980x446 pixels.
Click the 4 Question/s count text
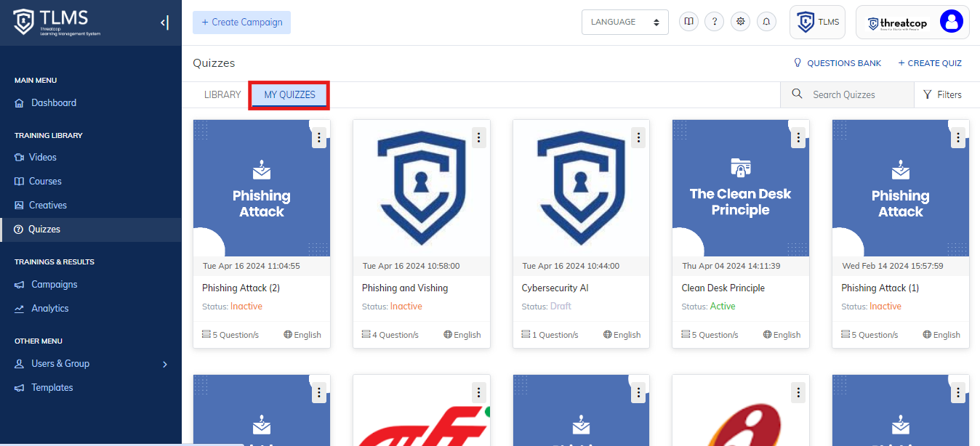395,335
